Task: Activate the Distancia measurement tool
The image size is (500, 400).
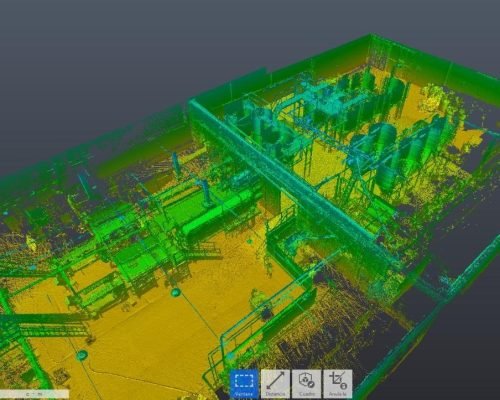Action: (x=275, y=384)
